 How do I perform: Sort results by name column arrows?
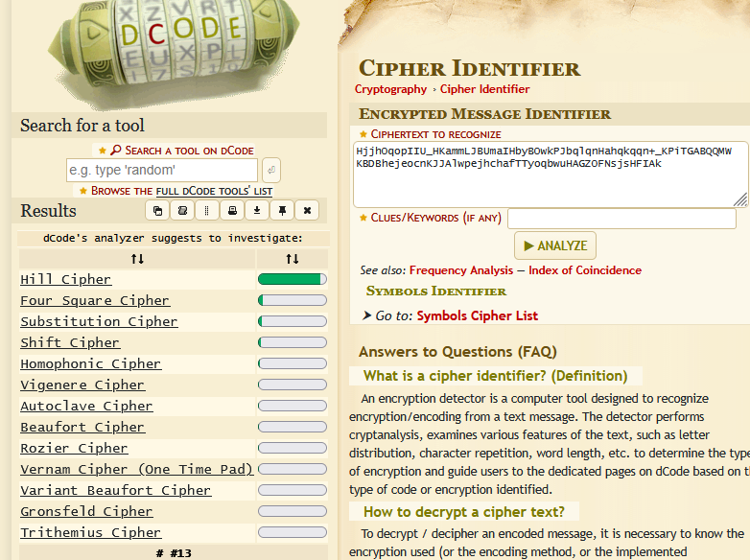[x=138, y=259]
